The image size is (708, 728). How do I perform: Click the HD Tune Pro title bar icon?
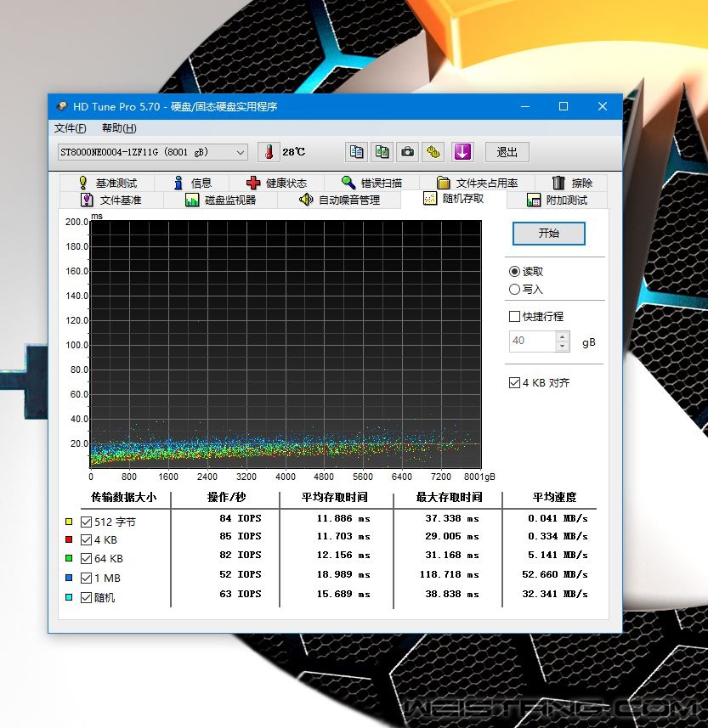62,106
